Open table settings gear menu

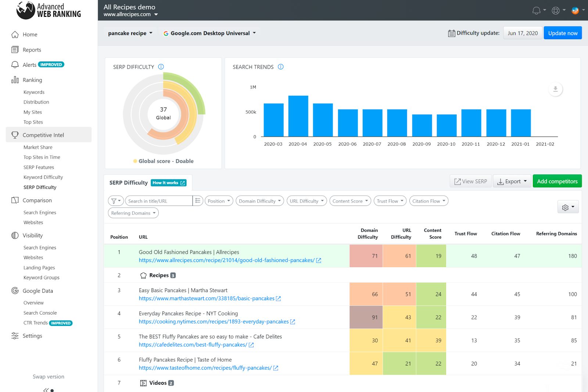click(x=568, y=207)
